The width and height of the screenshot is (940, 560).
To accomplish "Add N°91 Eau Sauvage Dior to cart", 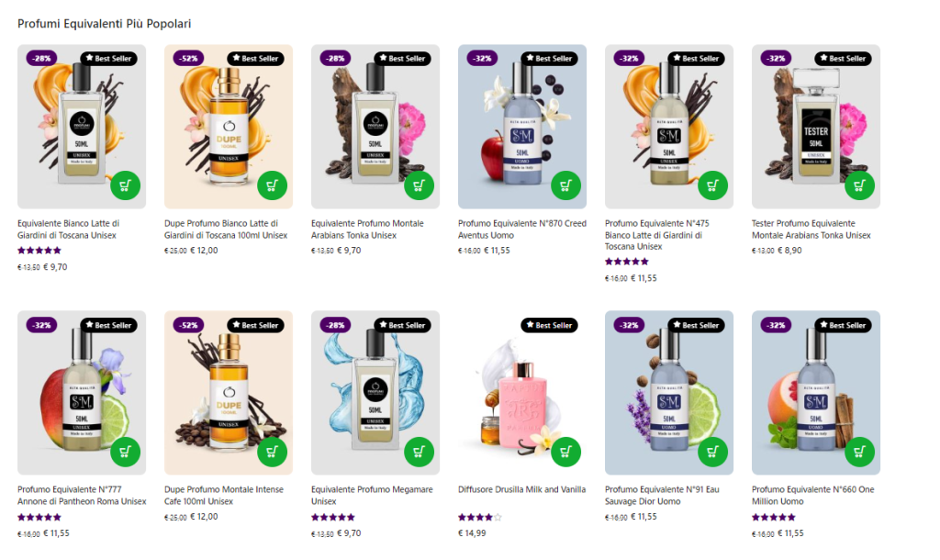I will pos(712,452).
